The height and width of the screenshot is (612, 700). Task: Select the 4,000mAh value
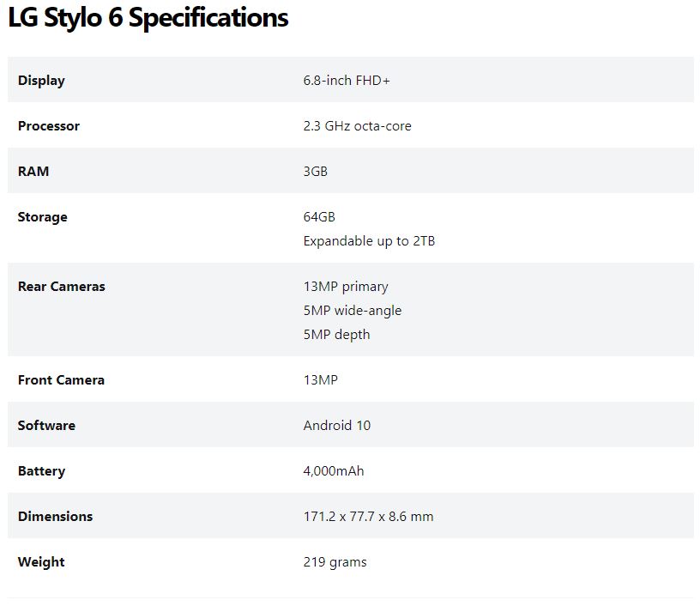click(334, 471)
